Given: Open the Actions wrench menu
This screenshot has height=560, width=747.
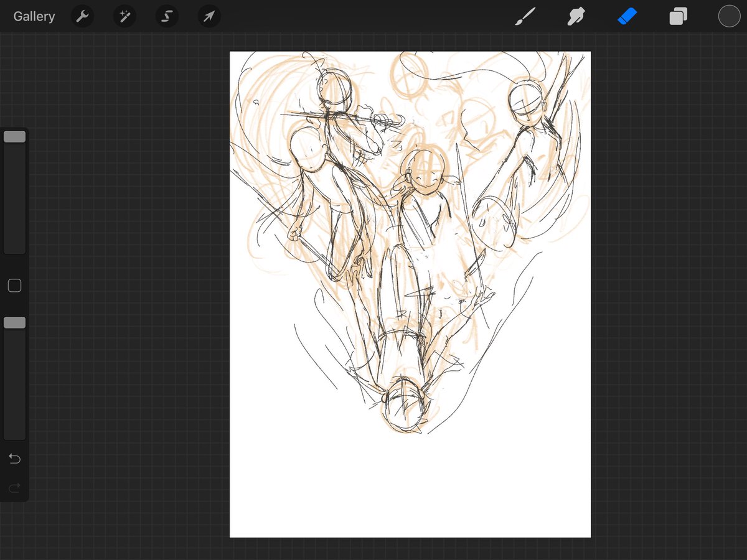Looking at the screenshot, I should 82,16.
